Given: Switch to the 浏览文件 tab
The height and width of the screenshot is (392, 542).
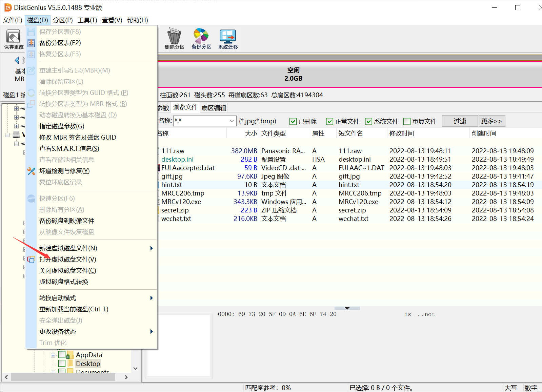Looking at the screenshot, I should click(185, 107).
